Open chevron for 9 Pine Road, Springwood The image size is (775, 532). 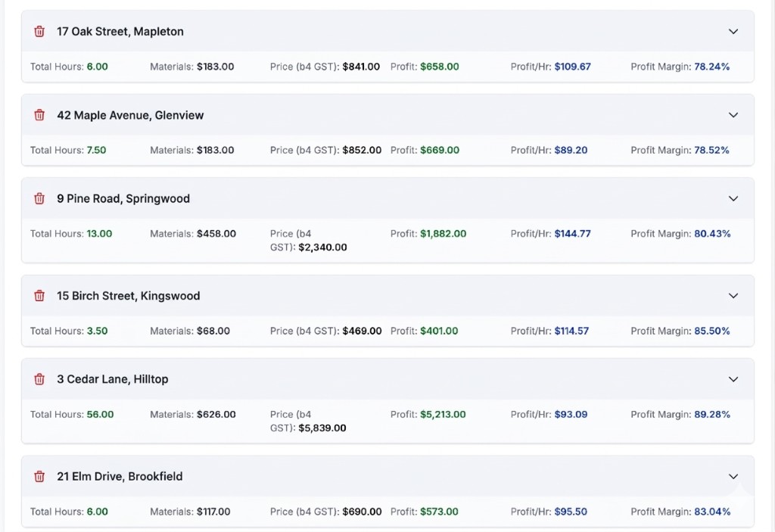(x=733, y=198)
